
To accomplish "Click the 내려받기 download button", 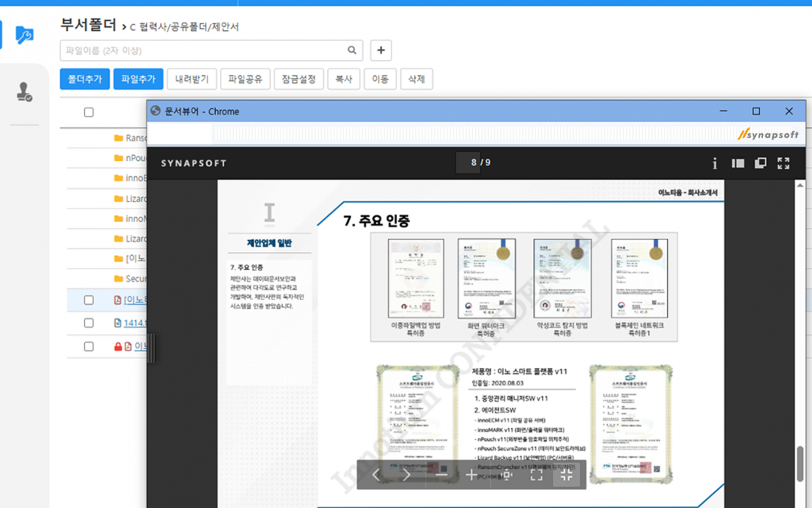I will coord(192,79).
